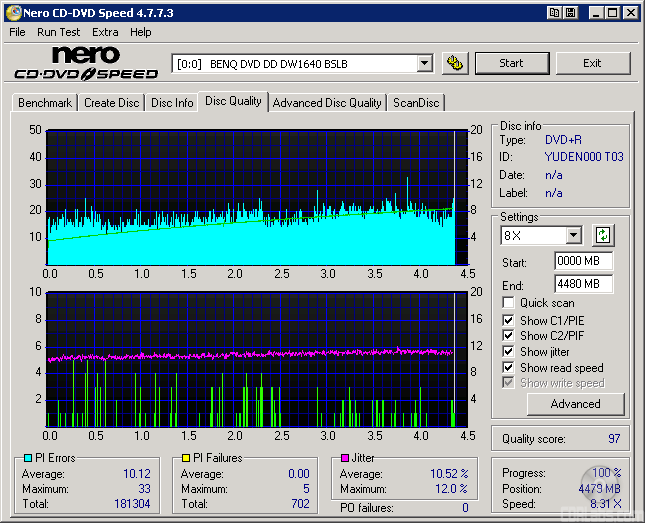Viewport: 645px width, 523px height.
Task: Click the magenta Jitter legend square
Action: (345, 458)
